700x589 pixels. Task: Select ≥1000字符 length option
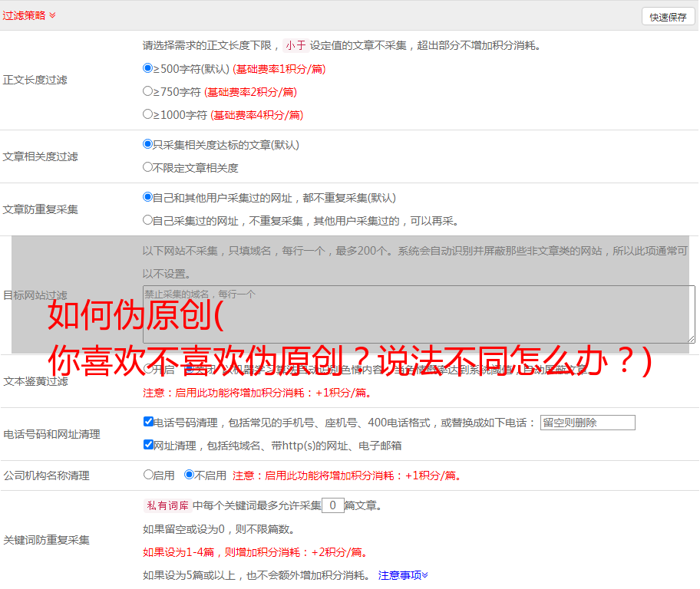click(x=147, y=114)
